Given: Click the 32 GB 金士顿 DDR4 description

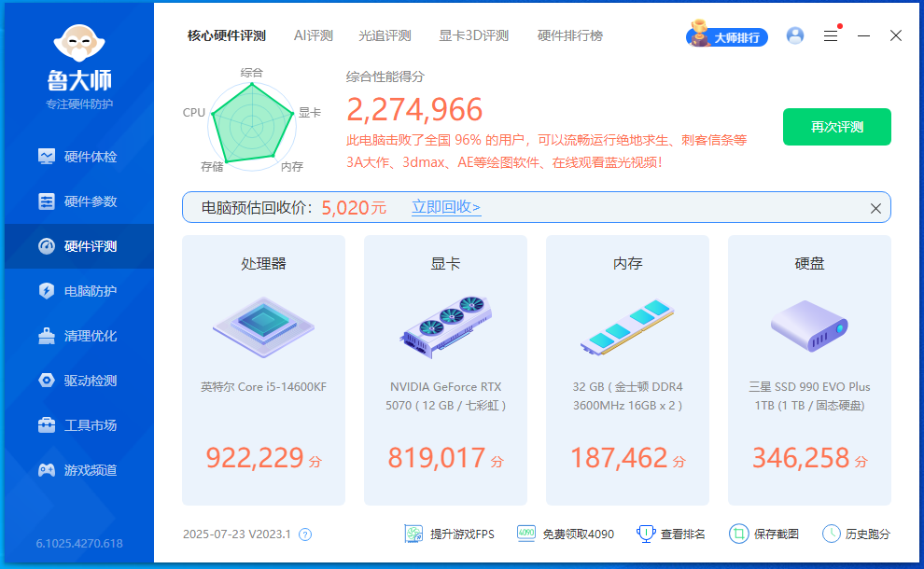Looking at the screenshot, I should pos(627,396).
